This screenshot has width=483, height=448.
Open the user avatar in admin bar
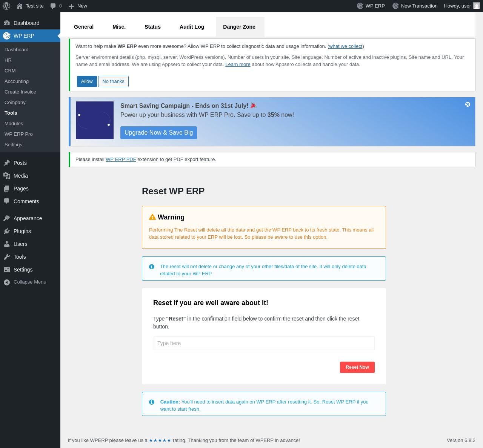click(x=477, y=6)
